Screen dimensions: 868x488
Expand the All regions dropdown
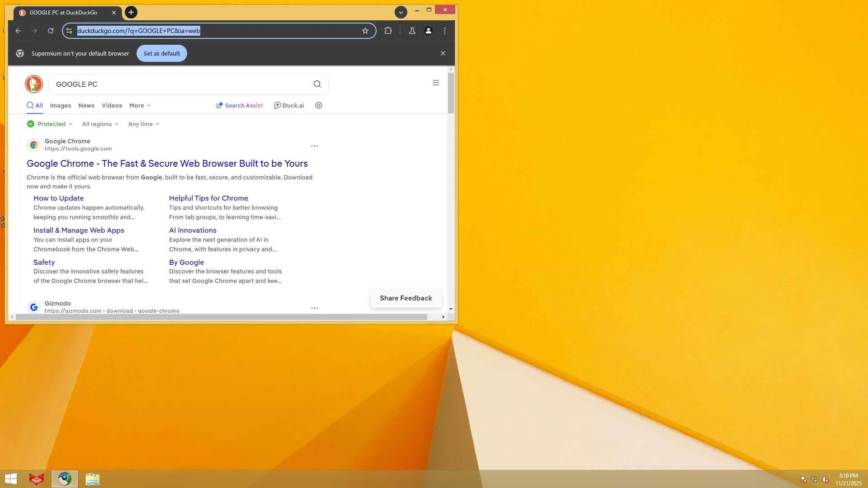click(100, 124)
